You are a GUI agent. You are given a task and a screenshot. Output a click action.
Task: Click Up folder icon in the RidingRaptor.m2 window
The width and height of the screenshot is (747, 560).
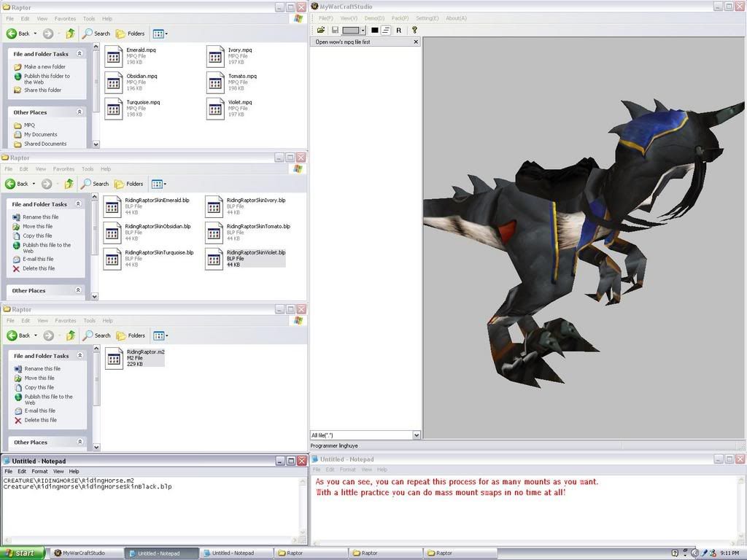point(71,335)
